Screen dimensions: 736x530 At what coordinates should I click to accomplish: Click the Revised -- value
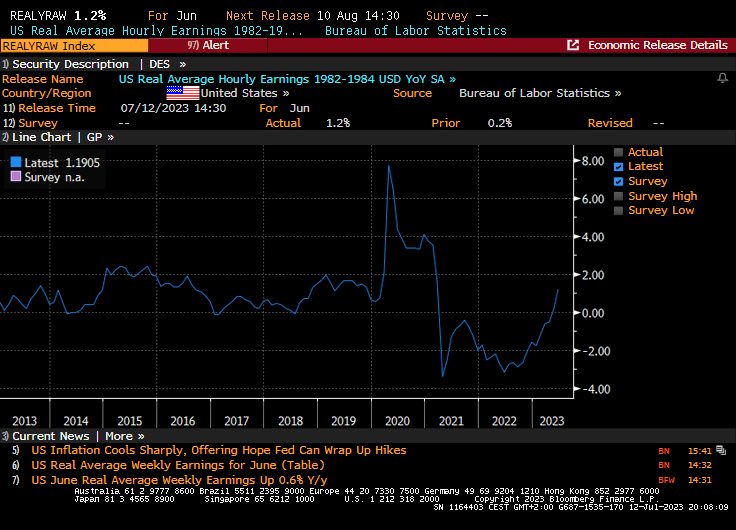pyautogui.click(x=659, y=123)
